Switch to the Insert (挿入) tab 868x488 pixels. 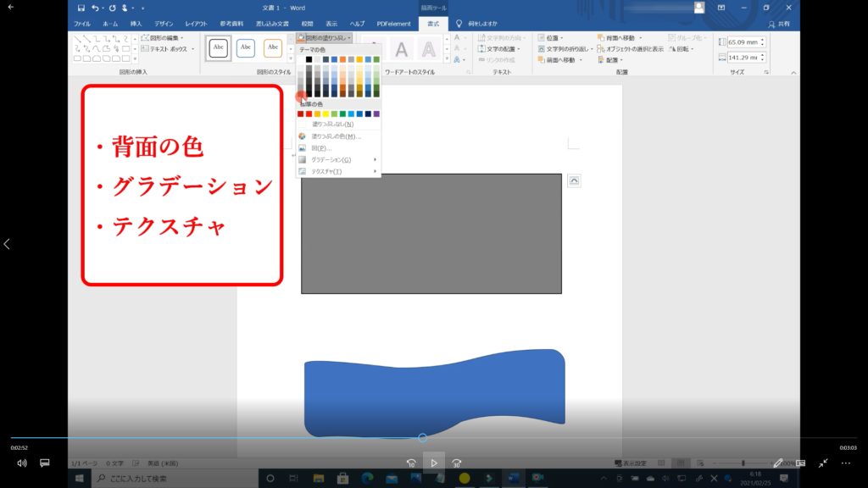pos(136,24)
